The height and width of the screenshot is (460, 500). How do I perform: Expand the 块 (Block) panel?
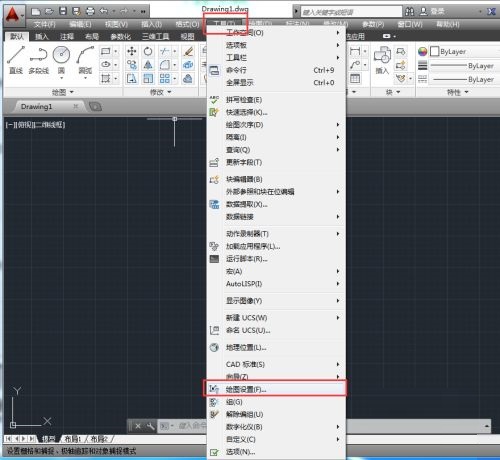(393, 92)
